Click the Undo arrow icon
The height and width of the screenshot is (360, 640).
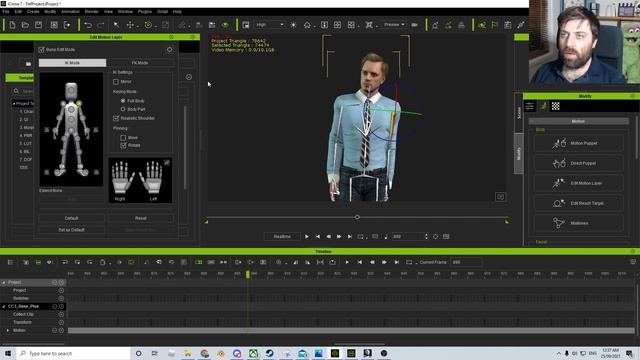coord(88,25)
